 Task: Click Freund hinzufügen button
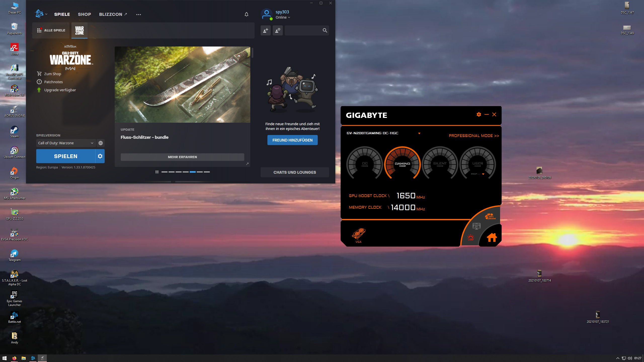coord(292,140)
